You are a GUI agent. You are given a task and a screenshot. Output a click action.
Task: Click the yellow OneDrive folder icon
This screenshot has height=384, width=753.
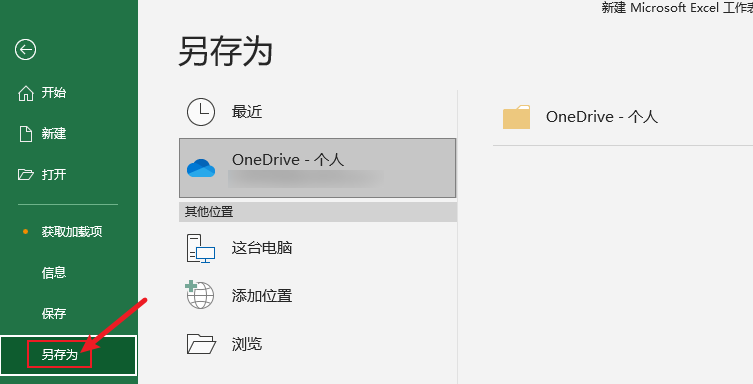(516, 117)
